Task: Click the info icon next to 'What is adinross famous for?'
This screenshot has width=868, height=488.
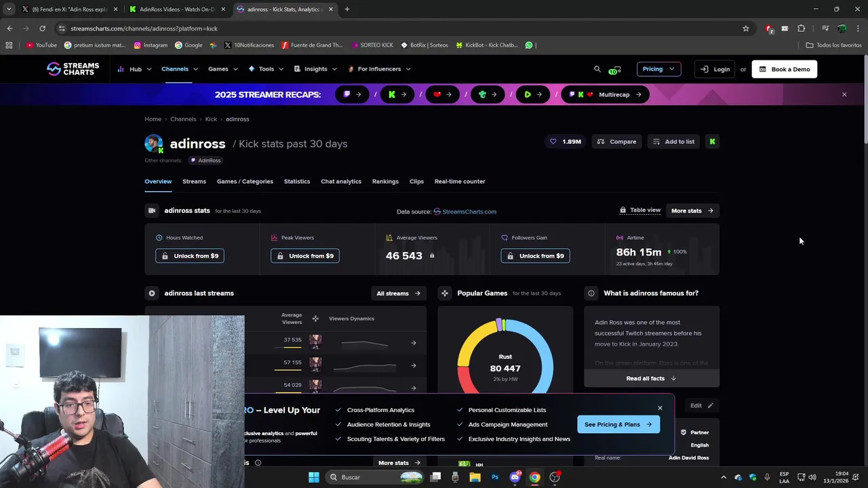Action: point(591,293)
